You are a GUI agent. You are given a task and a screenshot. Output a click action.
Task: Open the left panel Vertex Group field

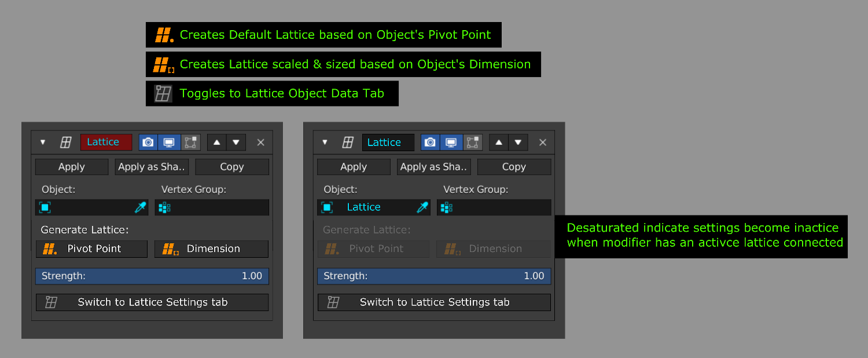(x=212, y=207)
